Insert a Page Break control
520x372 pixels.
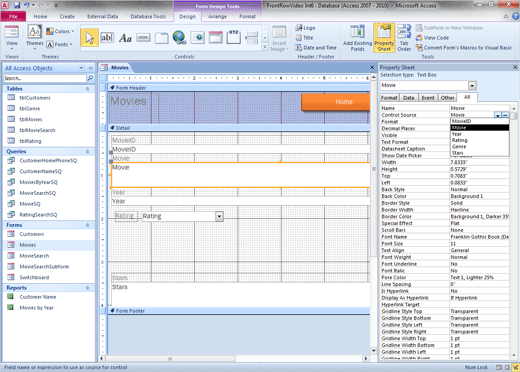252,38
